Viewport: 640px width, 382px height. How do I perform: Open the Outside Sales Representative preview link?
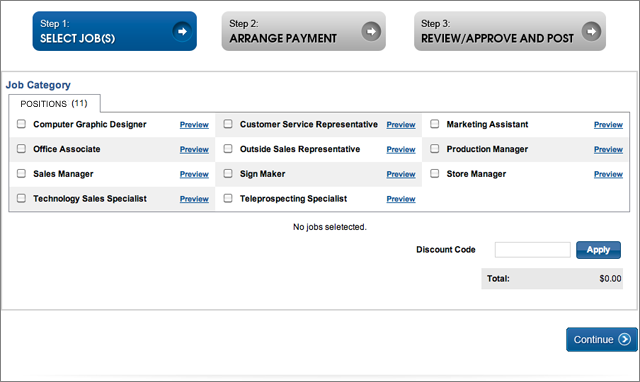click(x=401, y=150)
